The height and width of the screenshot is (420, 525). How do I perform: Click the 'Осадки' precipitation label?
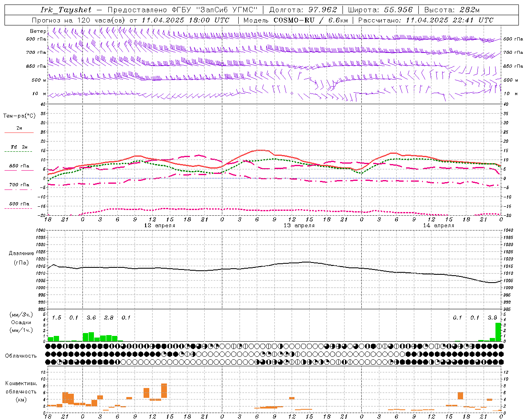click(x=21, y=322)
